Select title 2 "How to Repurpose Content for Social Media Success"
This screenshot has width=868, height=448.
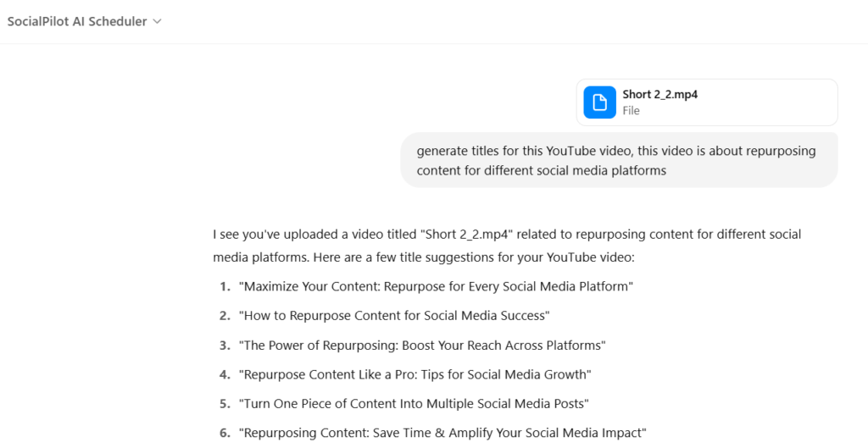(394, 316)
